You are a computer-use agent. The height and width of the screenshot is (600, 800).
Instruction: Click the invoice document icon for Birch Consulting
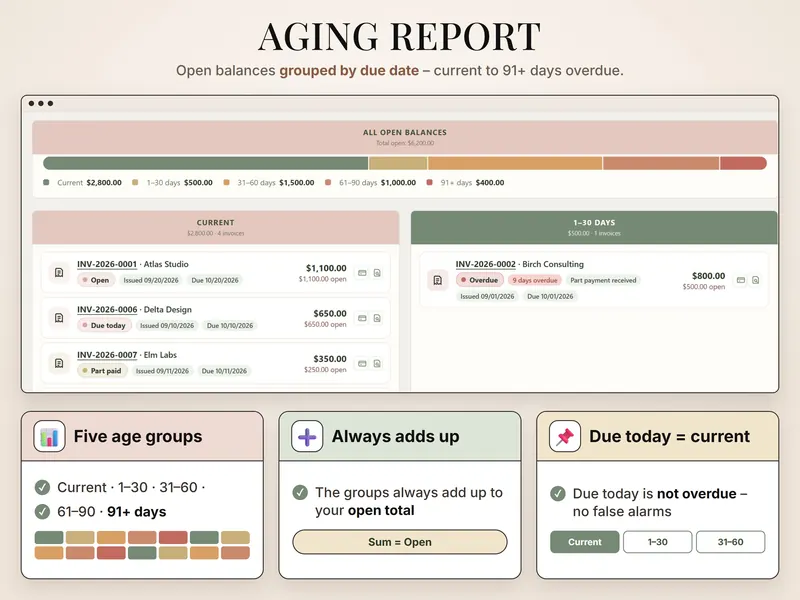tap(438, 280)
